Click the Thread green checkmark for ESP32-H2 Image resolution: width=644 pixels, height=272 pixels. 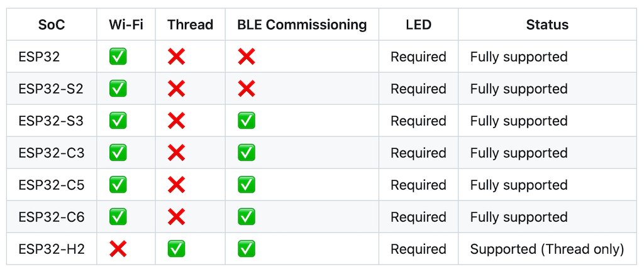point(177,249)
